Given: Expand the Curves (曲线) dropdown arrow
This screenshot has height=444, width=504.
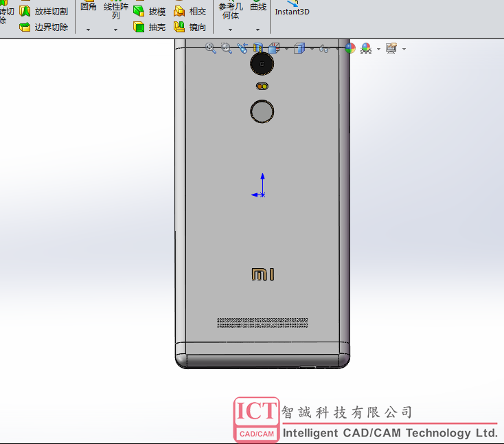Looking at the screenshot, I should 257,30.
